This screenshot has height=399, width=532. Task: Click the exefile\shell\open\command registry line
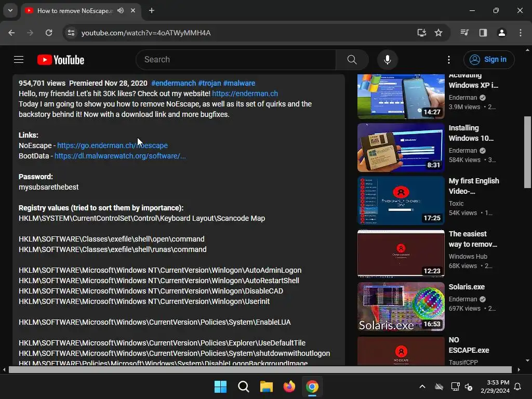(112, 239)
